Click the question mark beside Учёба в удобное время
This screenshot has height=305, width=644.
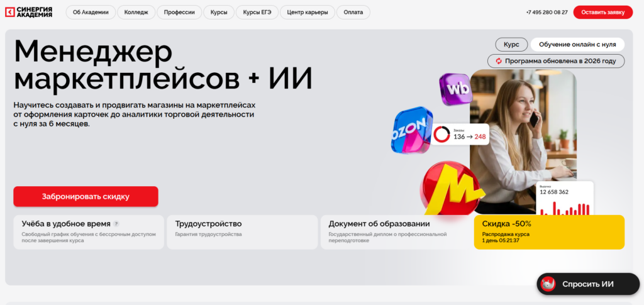point(116,224)
